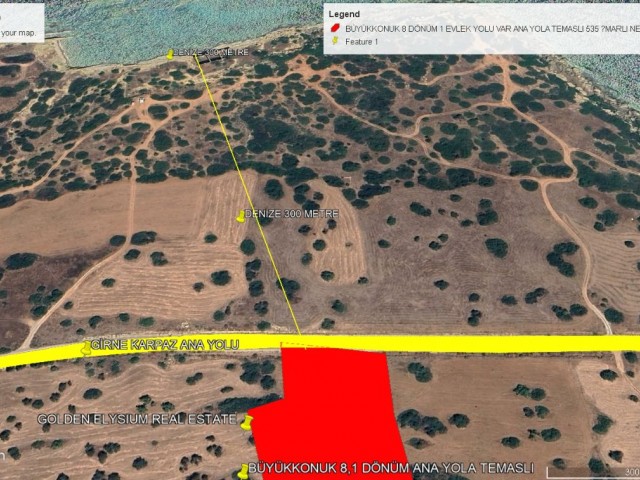Click the Golden Elysium Real Estate label
Image resolution: width=640 pixels, height=480 pixels.
138,418
